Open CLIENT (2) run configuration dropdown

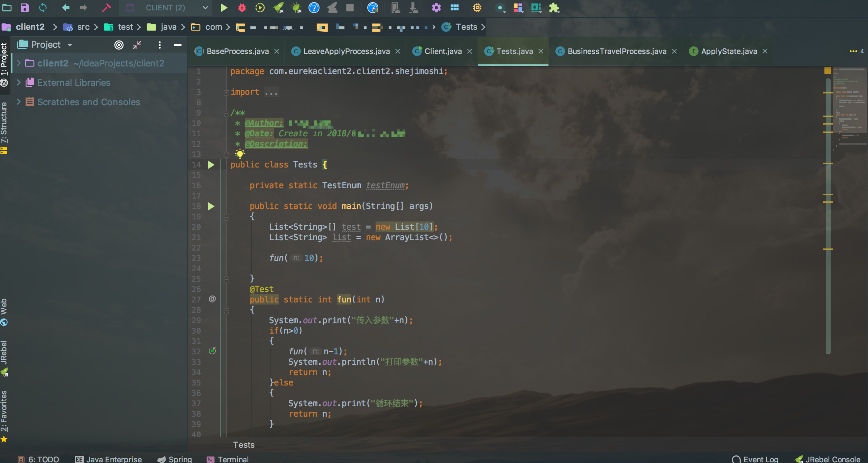pyautogui.click(x=166, y=8)
